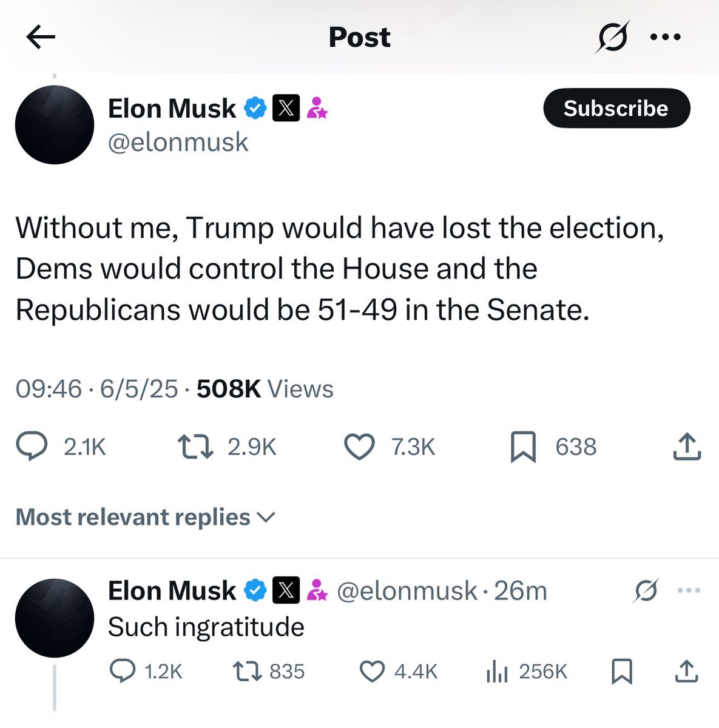Open Elon Musk's profile avatar on main post

55,125
